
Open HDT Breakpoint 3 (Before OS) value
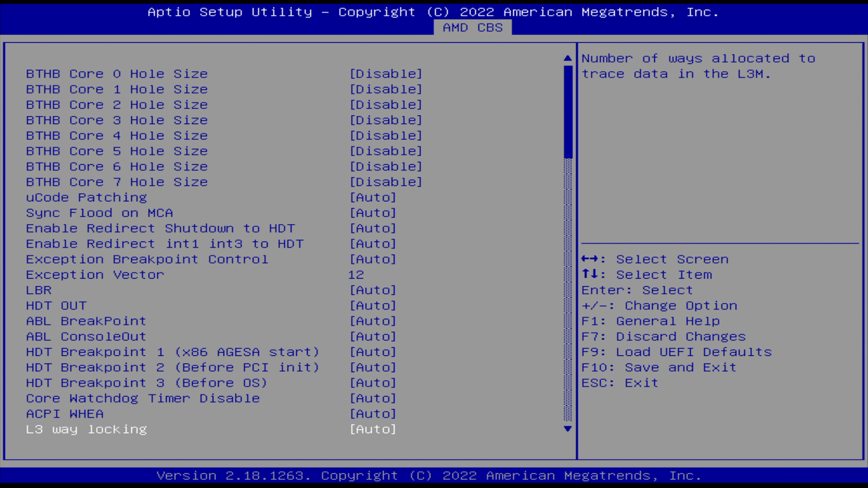click(373, 383)
